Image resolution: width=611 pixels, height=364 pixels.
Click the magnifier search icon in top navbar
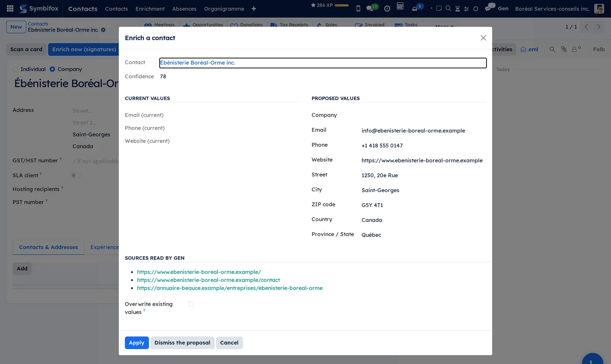tap(448, 8)
